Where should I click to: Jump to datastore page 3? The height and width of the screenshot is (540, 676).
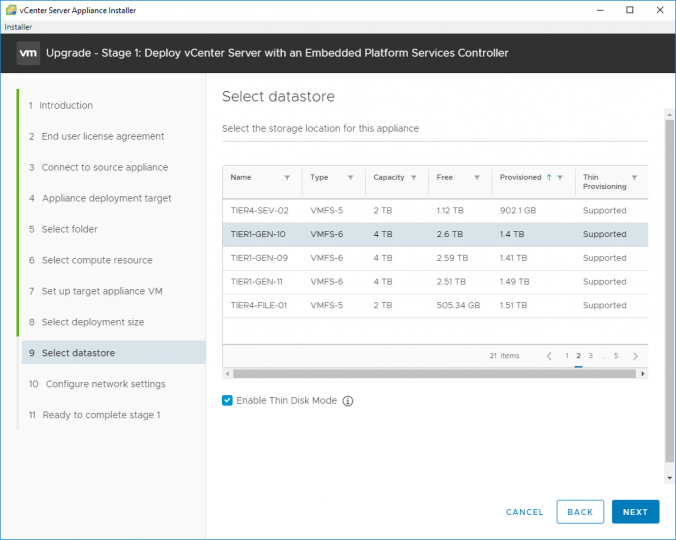click(591, 356)
